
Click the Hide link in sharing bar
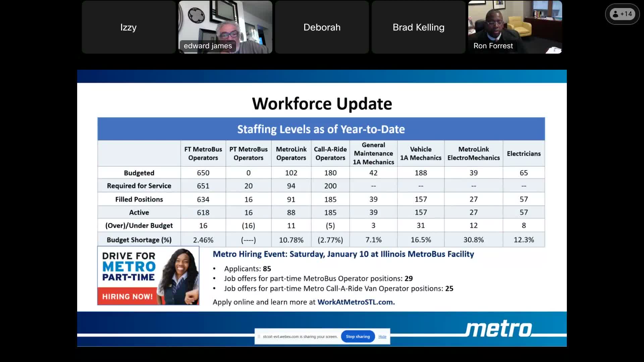382,337
